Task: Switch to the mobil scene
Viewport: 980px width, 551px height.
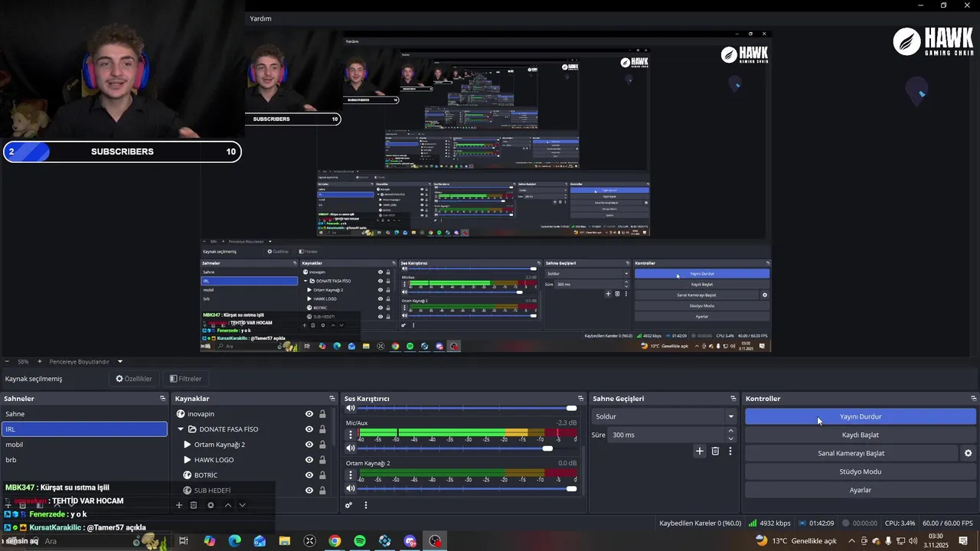Action: pyautogui.click(x=84, y=445)
